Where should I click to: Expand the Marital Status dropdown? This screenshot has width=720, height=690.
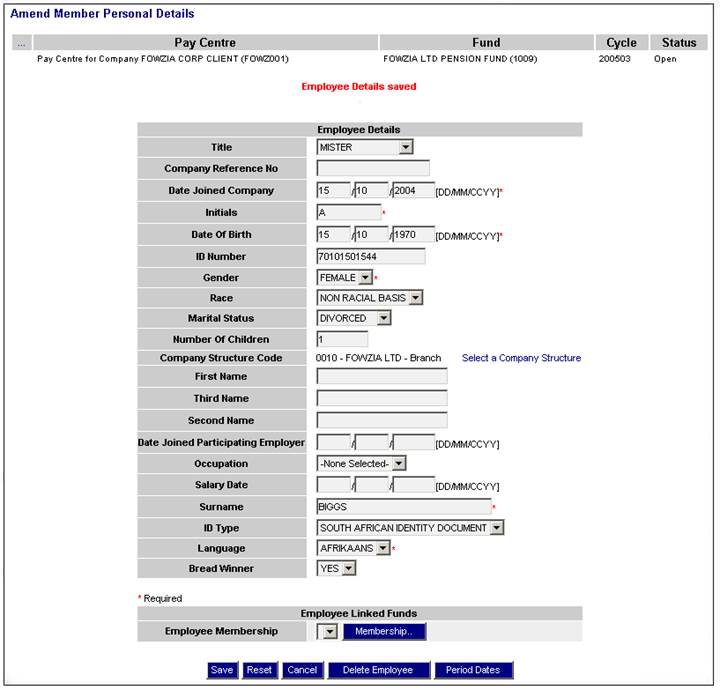[x=384, y=319]
